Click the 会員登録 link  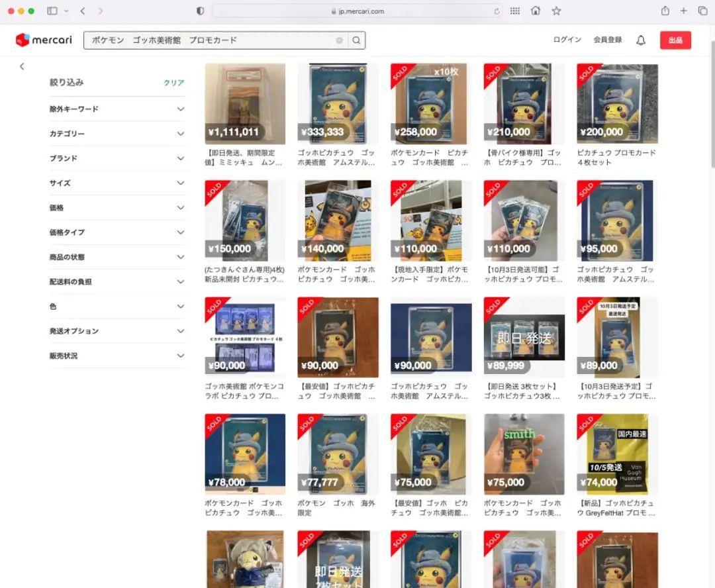pyautogui.click(x=607, y=40)
